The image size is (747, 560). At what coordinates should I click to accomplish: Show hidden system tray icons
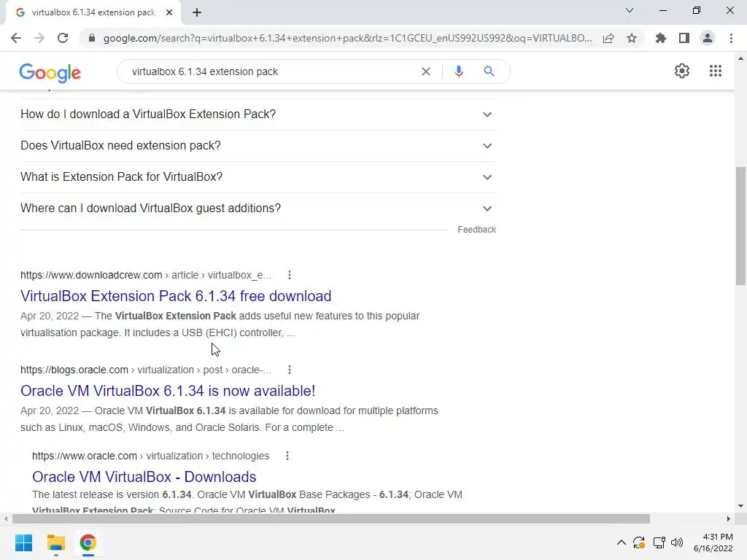click(x=622, y=542)
